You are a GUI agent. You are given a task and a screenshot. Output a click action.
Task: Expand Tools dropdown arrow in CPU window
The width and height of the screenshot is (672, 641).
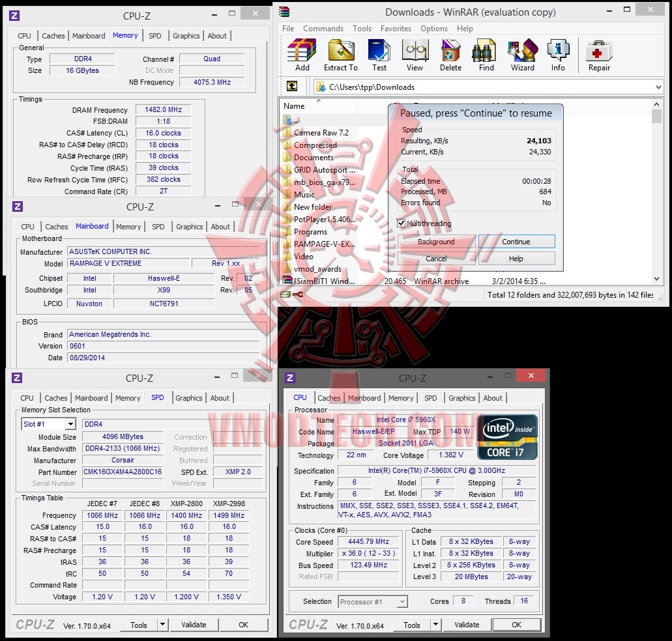point(435,625)
